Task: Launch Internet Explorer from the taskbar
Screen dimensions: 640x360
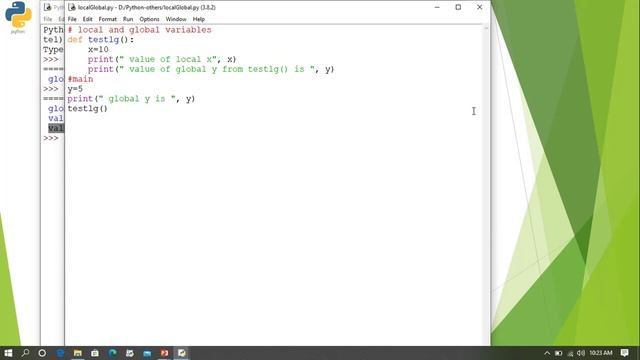Action: click(x=60, y=353)
